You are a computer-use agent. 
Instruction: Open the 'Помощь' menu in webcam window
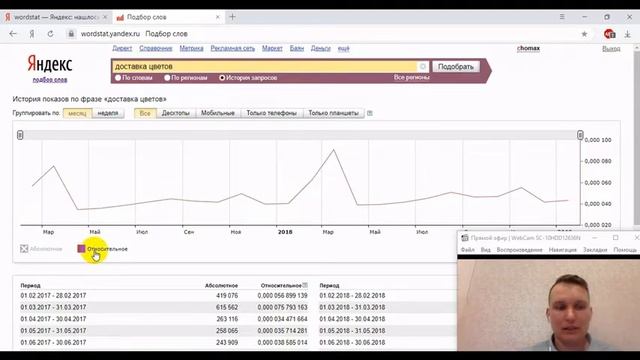[625, 249]
